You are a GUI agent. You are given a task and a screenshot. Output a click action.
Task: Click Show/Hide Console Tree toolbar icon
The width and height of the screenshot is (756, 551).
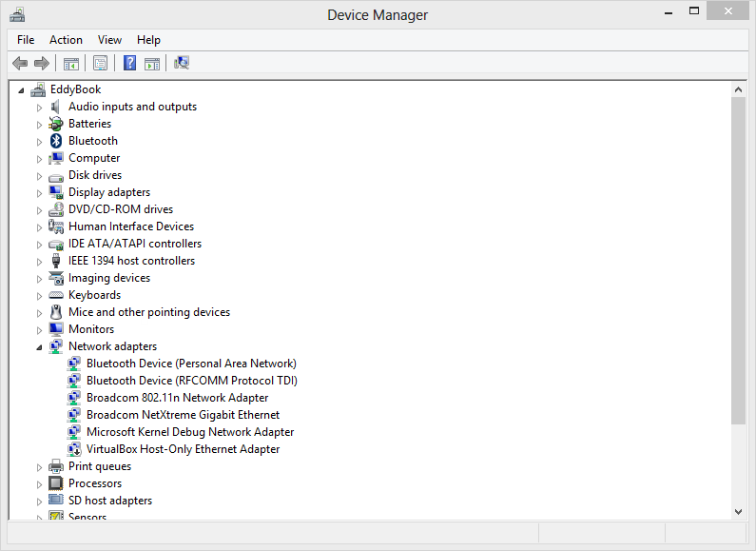point(70,63)
